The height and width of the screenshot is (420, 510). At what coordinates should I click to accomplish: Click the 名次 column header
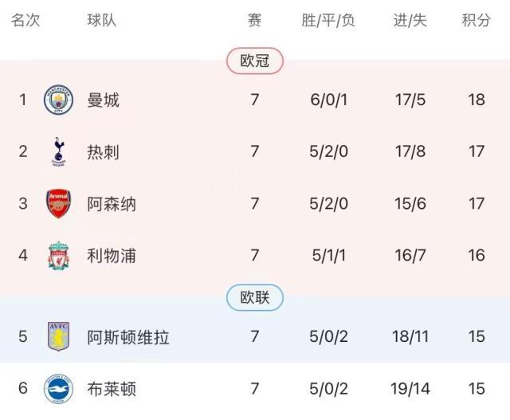pyautogui.click(x=25, y=21)
